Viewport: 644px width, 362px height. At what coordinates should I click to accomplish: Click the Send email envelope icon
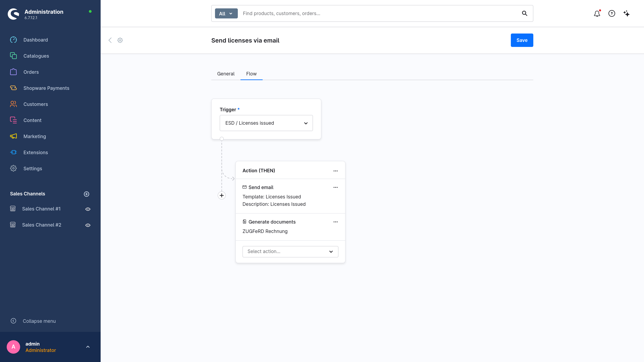[245, 187]
